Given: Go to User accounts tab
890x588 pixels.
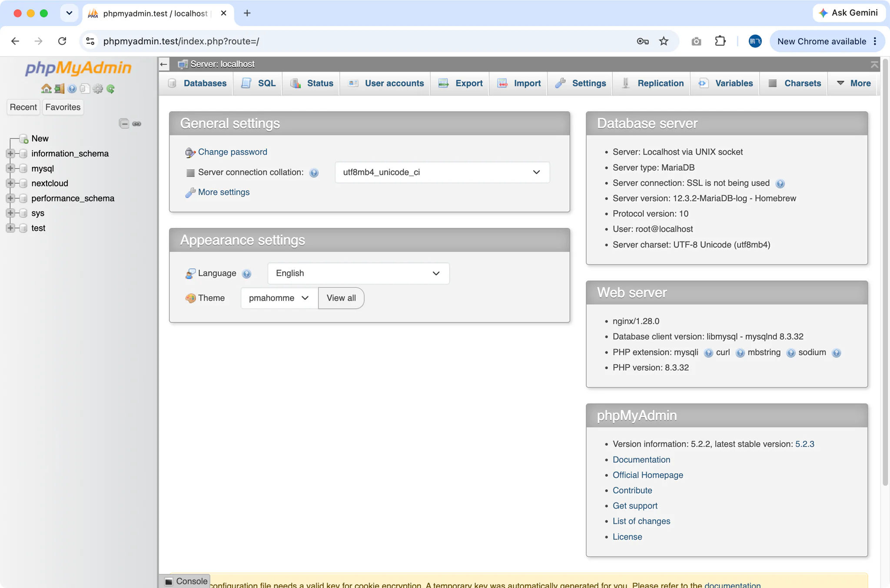Looking at the screenshot, I should coord(385,83).
